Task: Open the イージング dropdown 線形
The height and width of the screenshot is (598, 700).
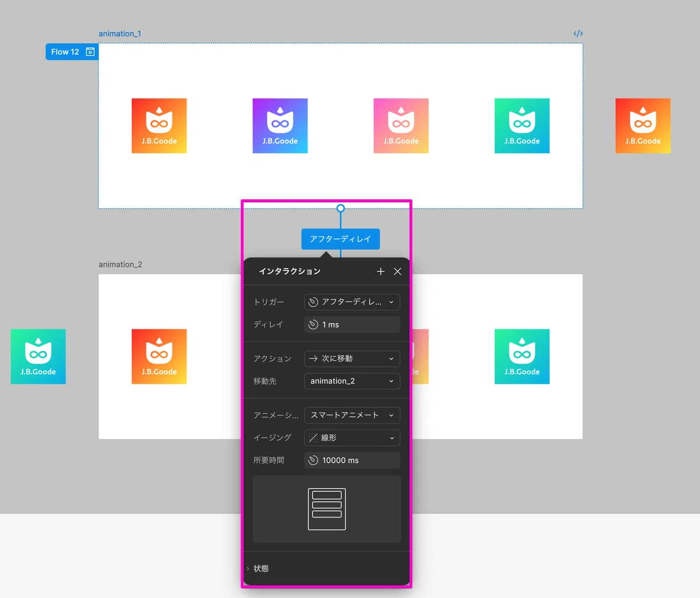Action: coord(352,438)
